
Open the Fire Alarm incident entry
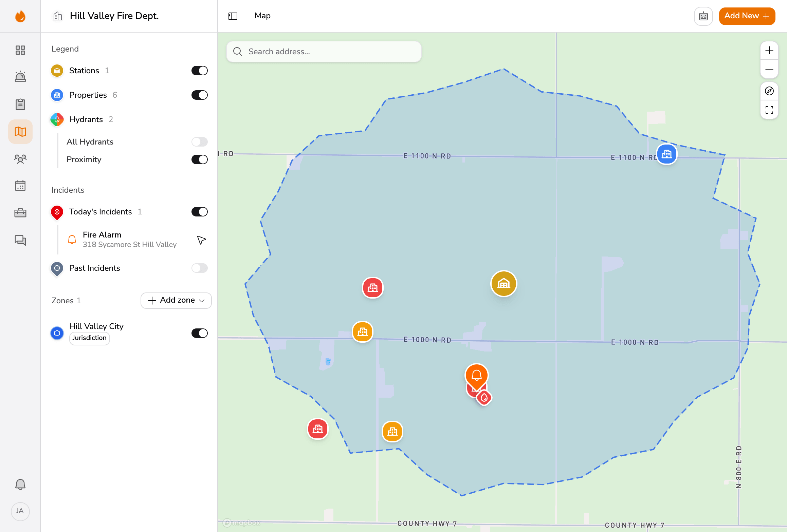click(x=129, y=240)
